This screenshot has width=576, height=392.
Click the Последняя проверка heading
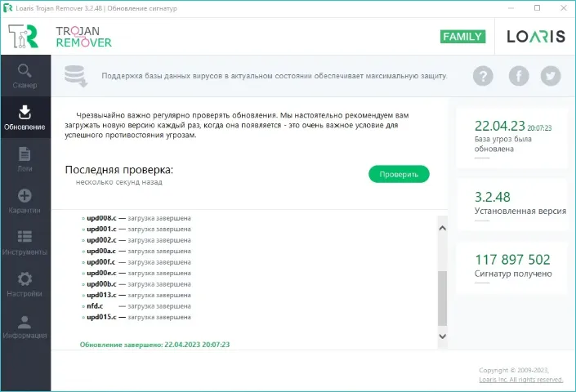click(x=119, y=170)
